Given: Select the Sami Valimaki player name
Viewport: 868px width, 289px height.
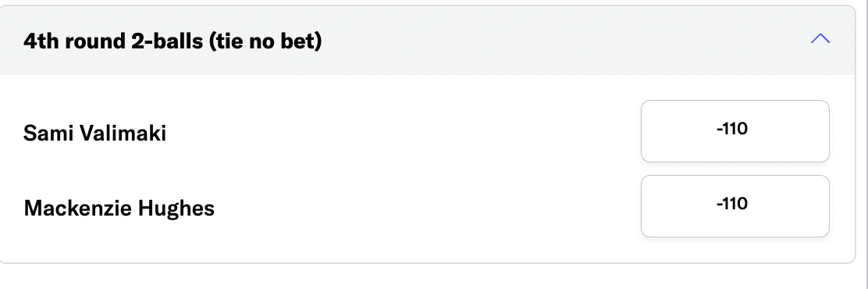Looking at the screenshot, I should 94,134.
